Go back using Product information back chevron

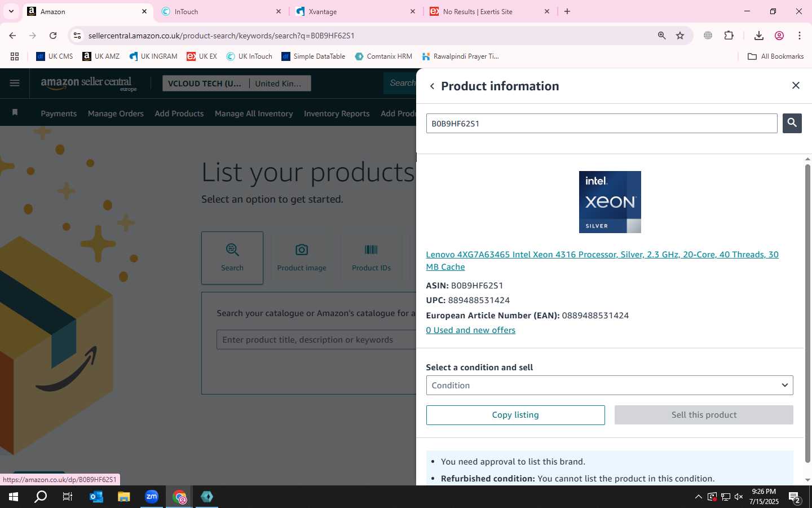(432, 86)
